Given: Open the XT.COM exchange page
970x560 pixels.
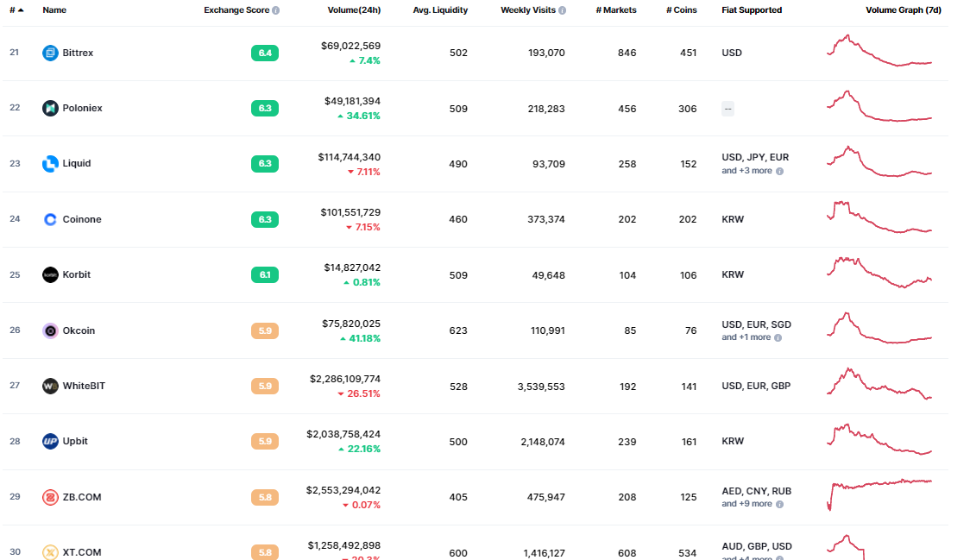Looking at the screenshot, I should (82, 552).
